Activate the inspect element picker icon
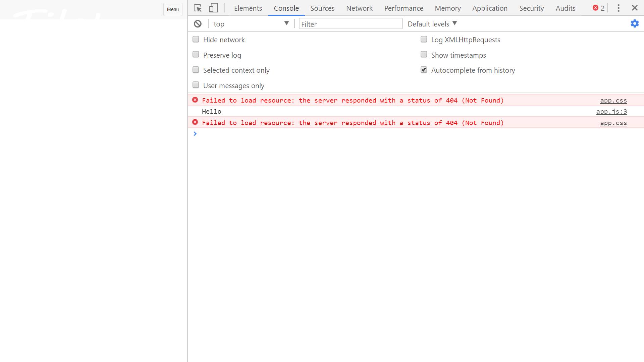This screenshot has height=362, width=644. (x=198, y=8)
